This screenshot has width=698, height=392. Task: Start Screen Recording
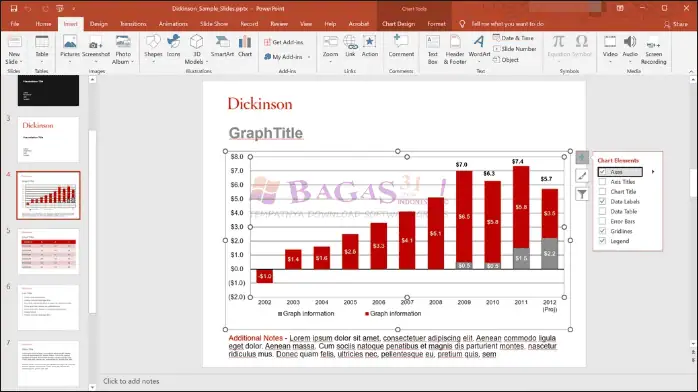tap(653, 50)
